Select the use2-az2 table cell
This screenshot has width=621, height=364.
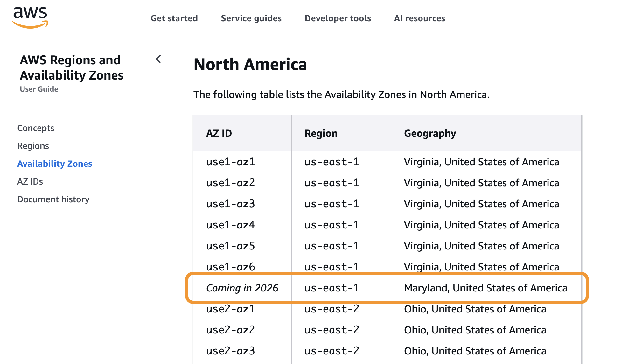pyautogui.click(x=230, y=330)
